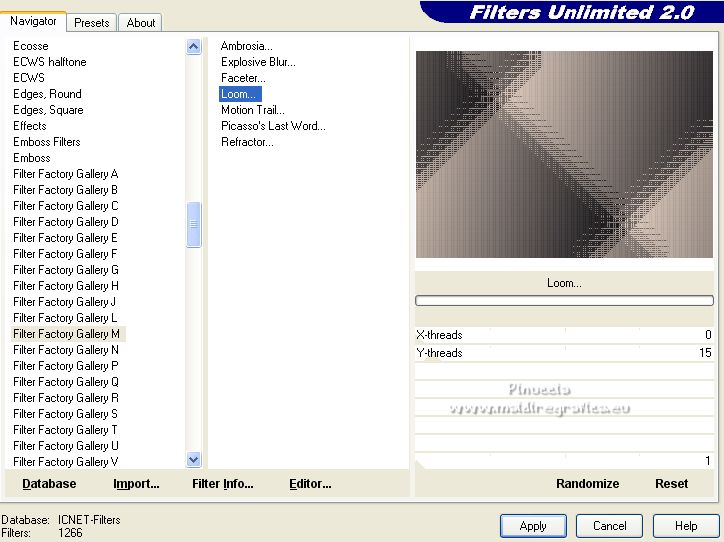Click the category list scrollbar thumb

(193, 224)
